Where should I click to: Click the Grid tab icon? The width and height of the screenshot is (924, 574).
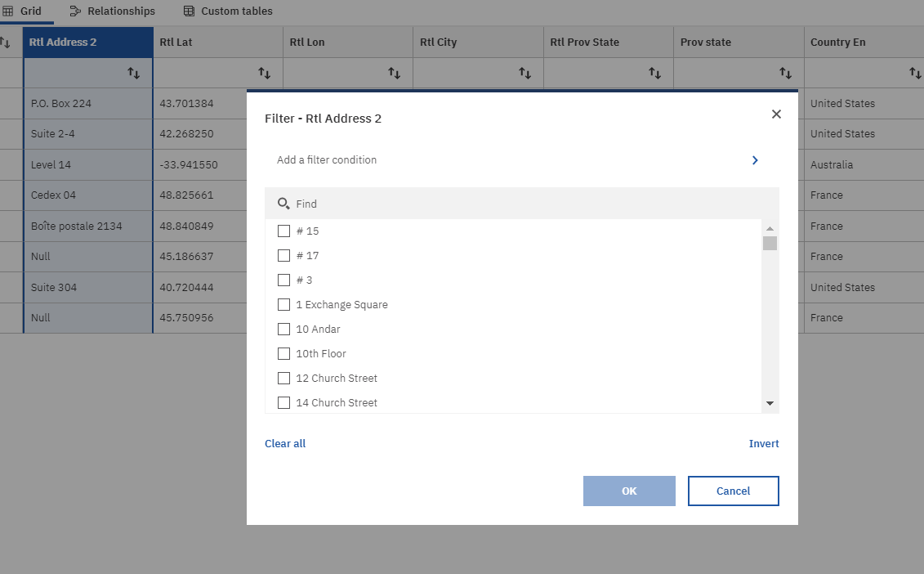click(7, 11)
